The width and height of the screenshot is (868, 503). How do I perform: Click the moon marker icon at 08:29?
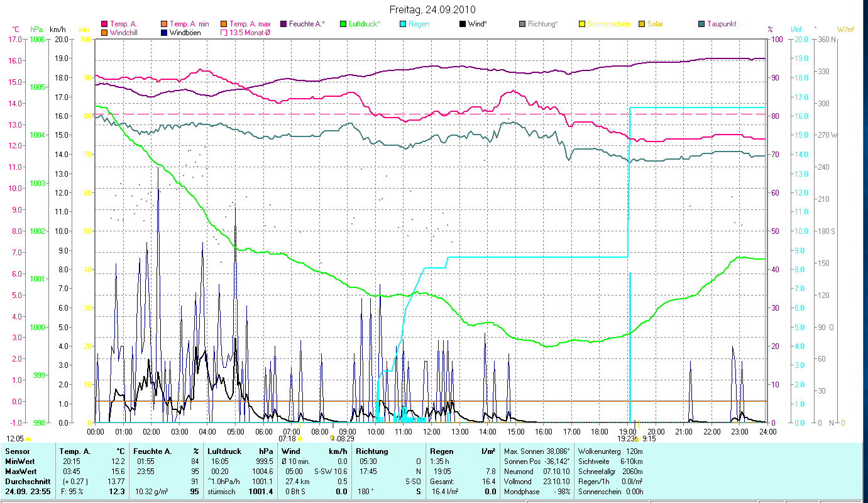coord(332,438)
